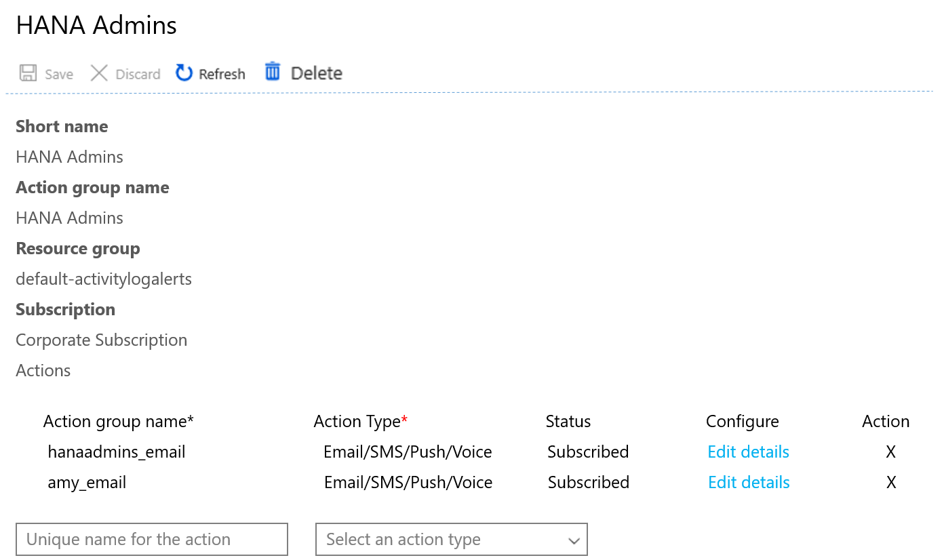Click the Actions section label
The height and width of the screenshot is (560, 944).
[43, 371]
